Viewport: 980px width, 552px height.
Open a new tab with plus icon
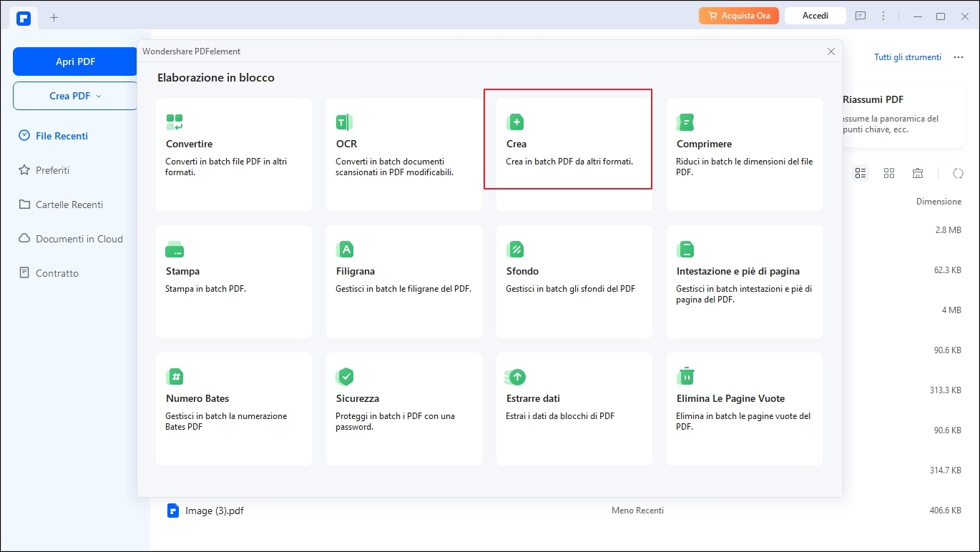(x=54, y=17)
